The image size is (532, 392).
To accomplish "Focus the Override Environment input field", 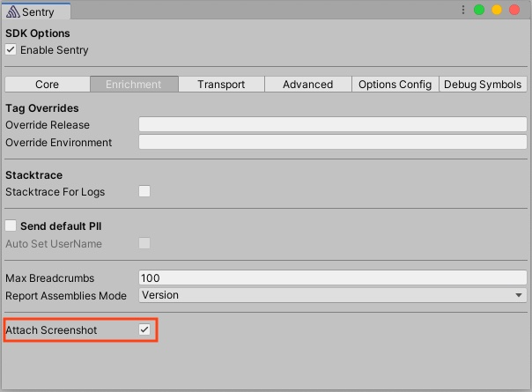I will 332,142.
